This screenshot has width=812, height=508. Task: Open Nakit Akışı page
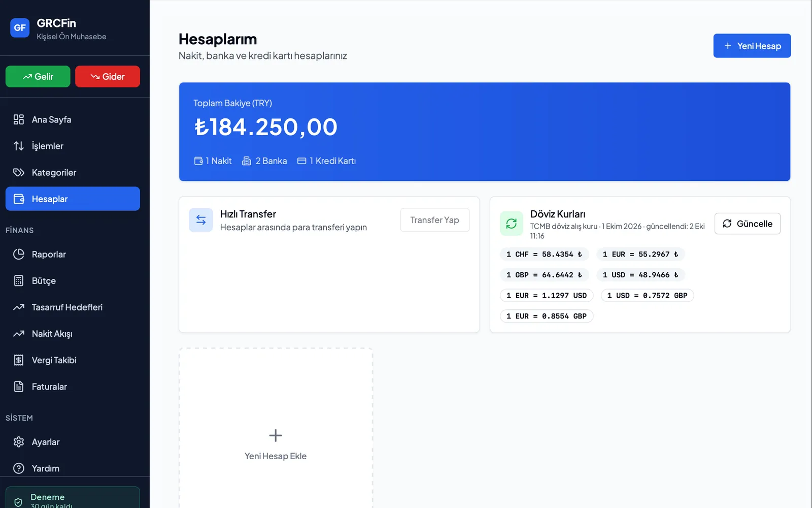point(73,333)
